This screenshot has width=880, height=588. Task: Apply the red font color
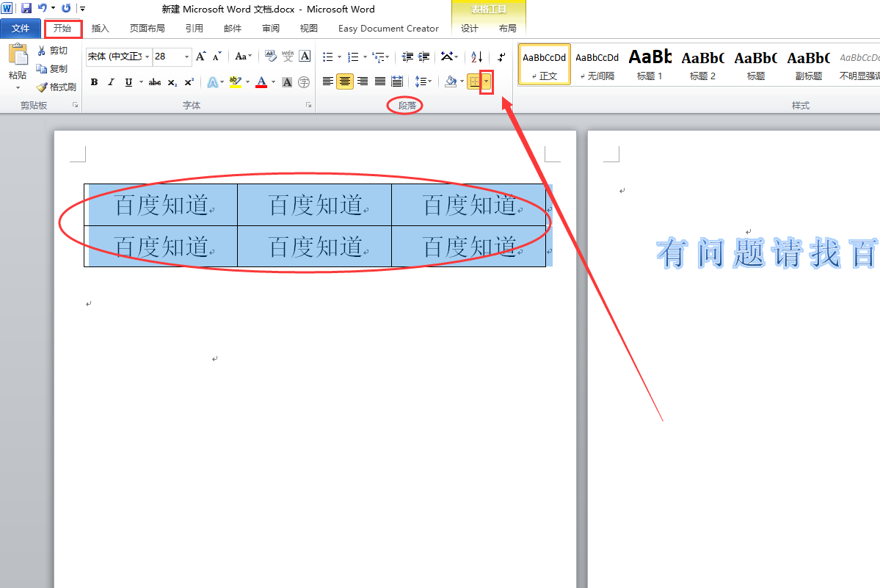(x=261, y=82)
